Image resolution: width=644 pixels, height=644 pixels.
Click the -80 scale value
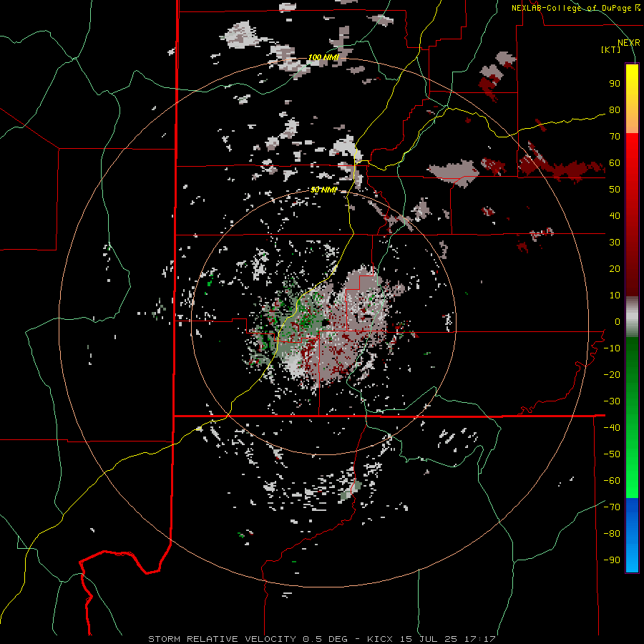coord(612,534)
